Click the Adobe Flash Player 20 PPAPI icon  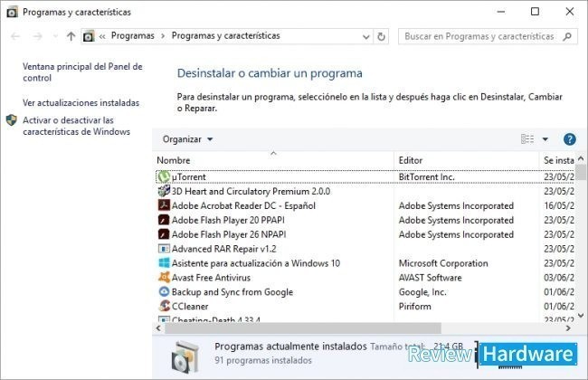pos(164,220)
